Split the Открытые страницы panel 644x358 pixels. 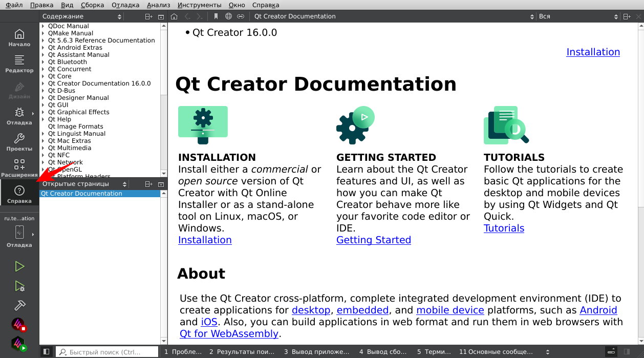148,184
